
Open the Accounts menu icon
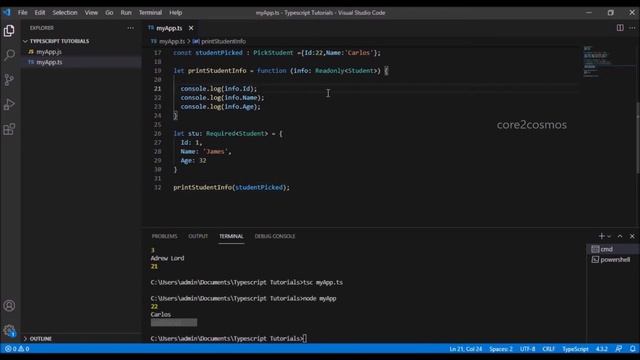point(9,306)
